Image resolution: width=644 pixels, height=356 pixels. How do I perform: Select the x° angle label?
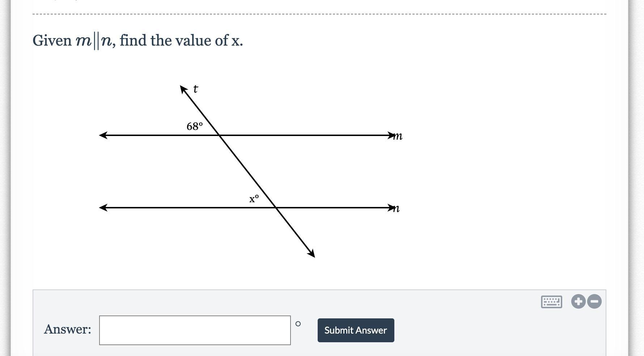point(254,199)
